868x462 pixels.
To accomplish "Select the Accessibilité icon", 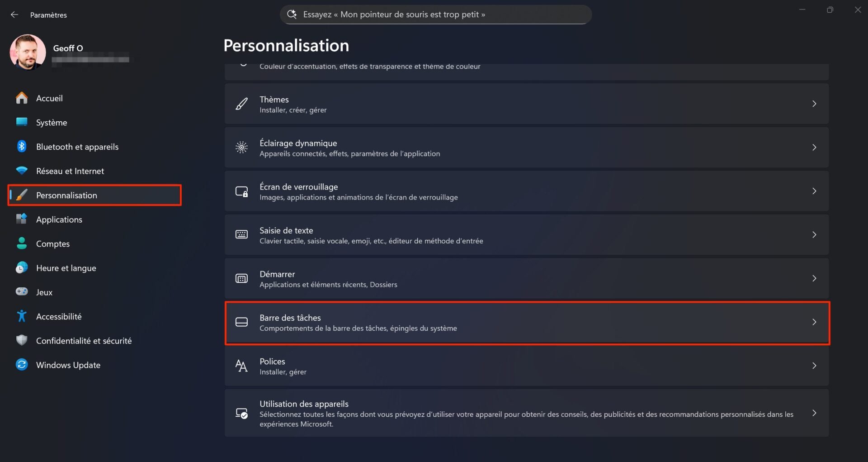I will pos(22,316).
